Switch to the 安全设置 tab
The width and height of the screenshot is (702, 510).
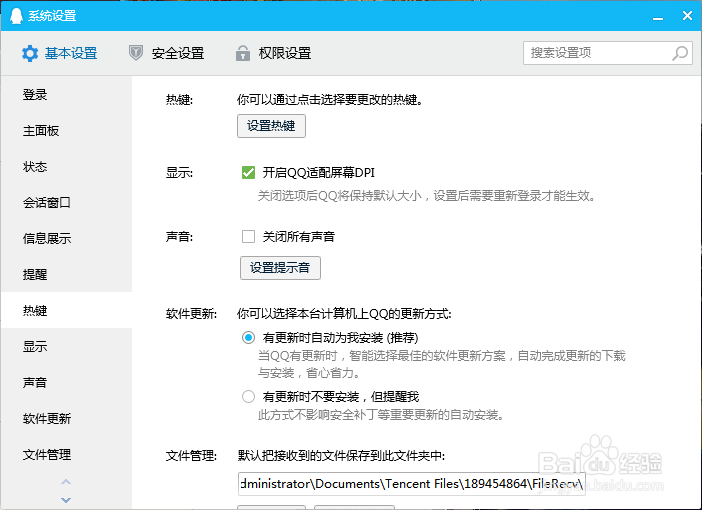click(167, 53)
